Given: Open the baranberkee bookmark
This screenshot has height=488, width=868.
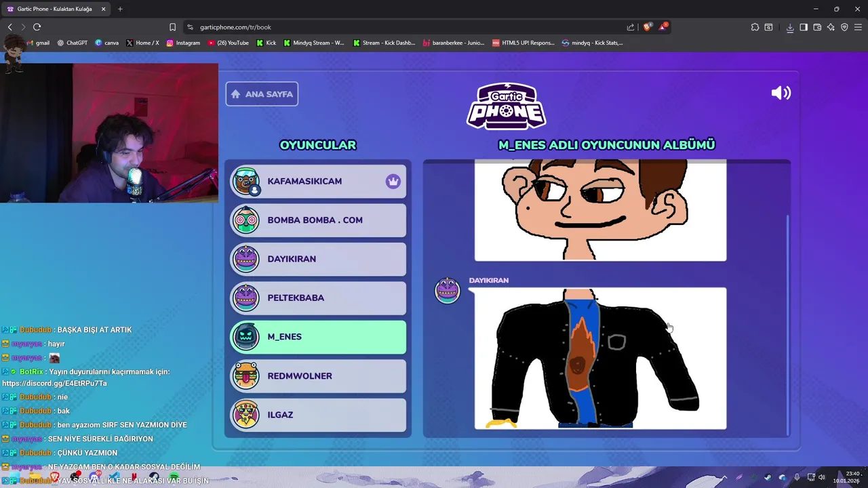Looking at the screenshot, I should (454, 43).
